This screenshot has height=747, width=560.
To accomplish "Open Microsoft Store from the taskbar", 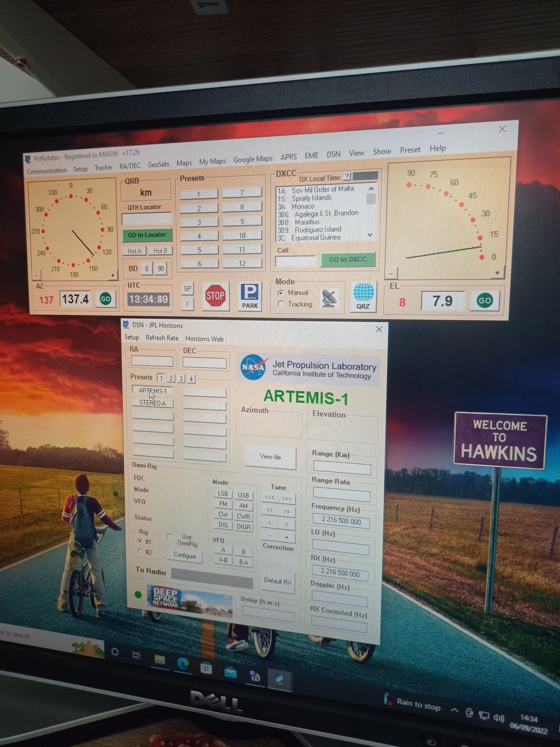I will pyautogui.click(x=206, y=667).
